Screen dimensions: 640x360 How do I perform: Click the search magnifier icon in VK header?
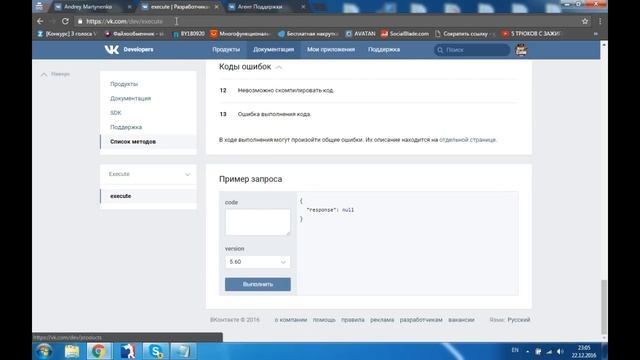(x=440, y=50)
